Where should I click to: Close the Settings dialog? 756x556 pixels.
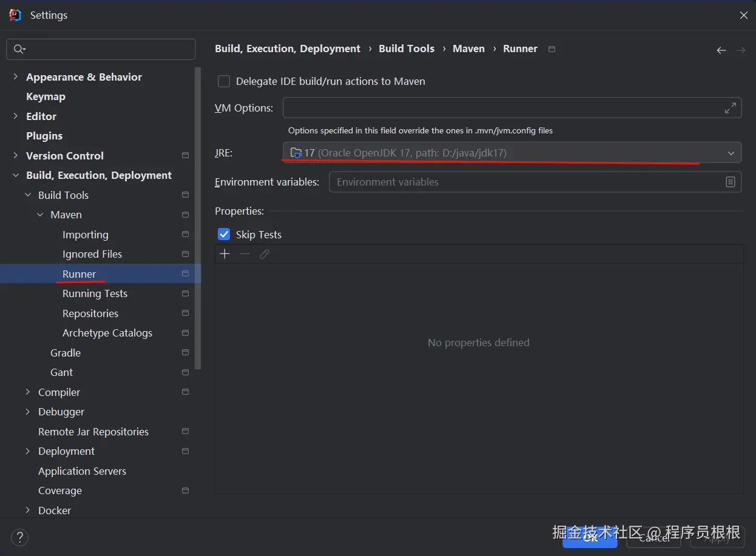point(743,15)
